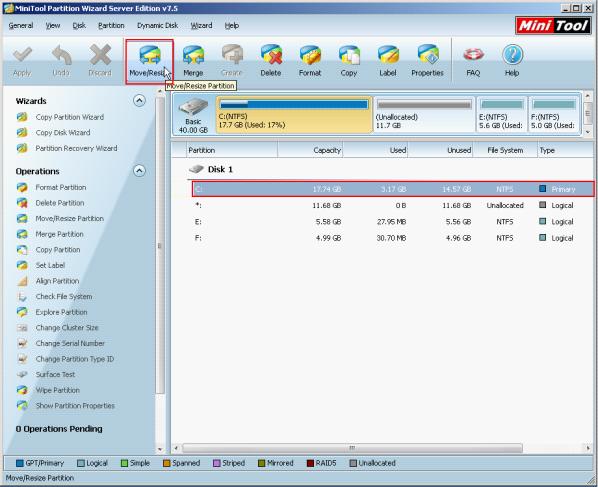This screenshot has width=598, height=487.
Task: Select the F: partition row
Action: [x=393, y=238]
